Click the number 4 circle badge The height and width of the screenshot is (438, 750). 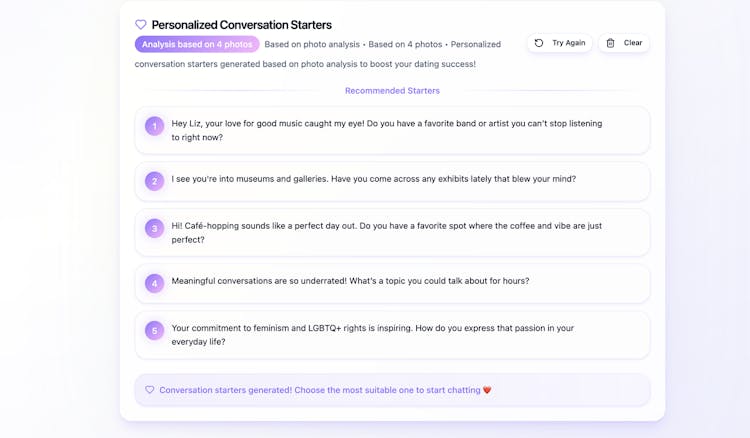point(154,283)
